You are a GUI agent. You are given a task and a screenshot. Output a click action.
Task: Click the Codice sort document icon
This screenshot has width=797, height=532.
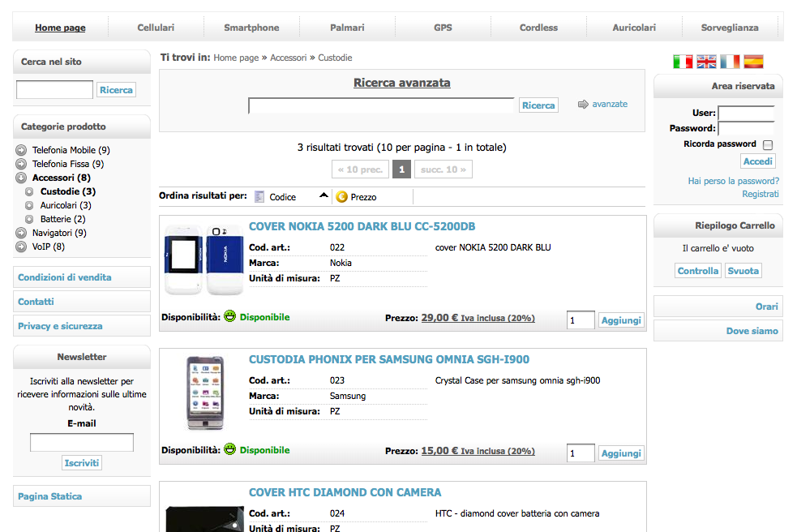click(x=259, y=197)
